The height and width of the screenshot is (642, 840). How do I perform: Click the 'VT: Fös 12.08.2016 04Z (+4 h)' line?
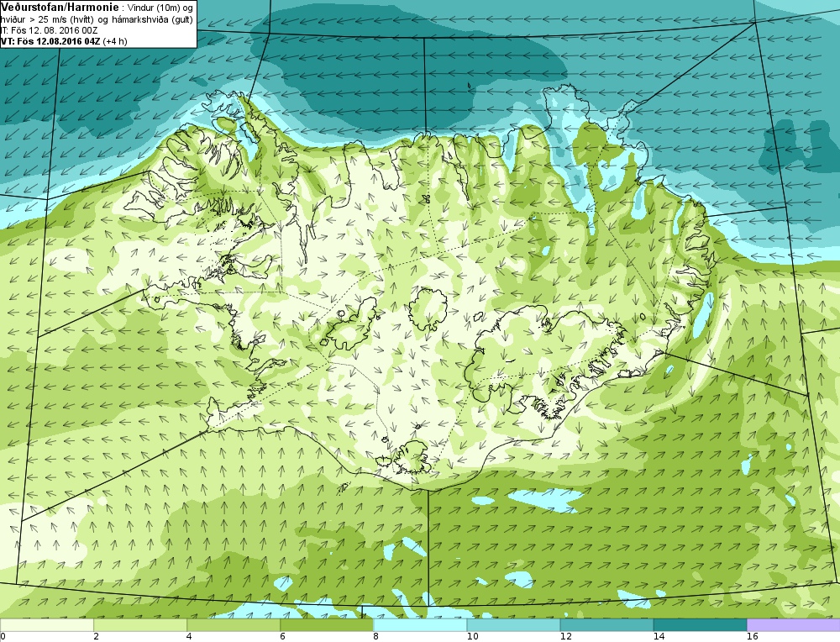coord(64,41)
